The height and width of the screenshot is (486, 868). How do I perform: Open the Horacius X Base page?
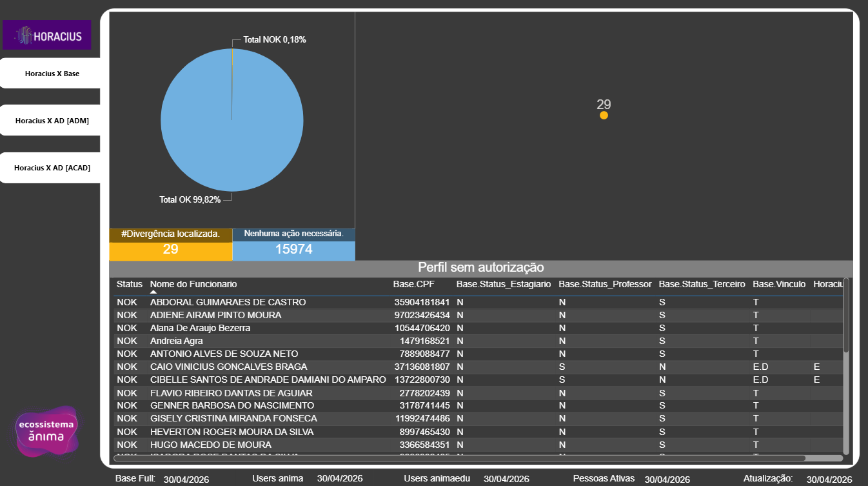[50, 73]
